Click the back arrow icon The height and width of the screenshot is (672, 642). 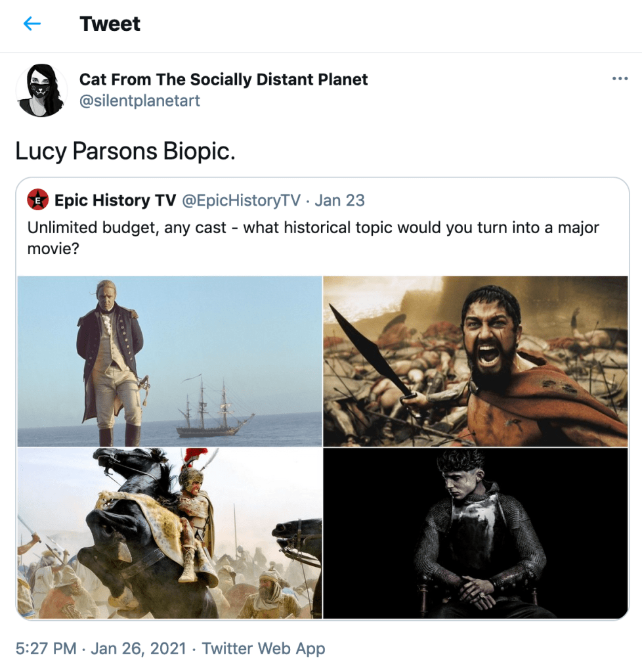click(32, 24)
